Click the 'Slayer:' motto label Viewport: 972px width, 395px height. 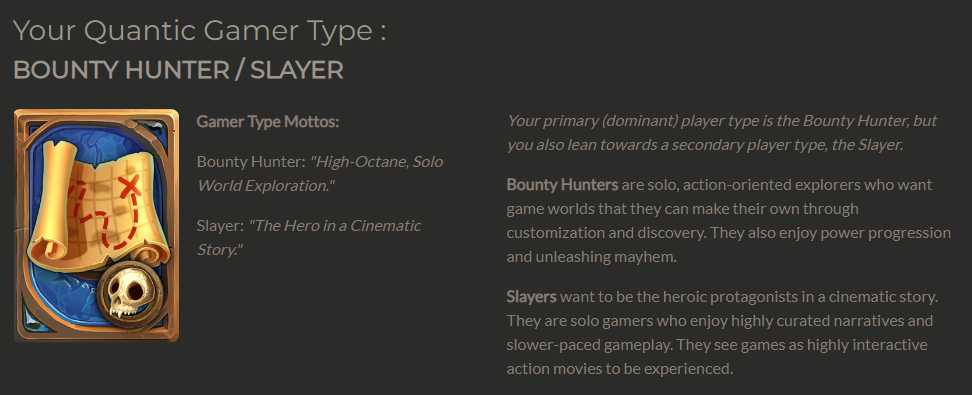(220, 226)
